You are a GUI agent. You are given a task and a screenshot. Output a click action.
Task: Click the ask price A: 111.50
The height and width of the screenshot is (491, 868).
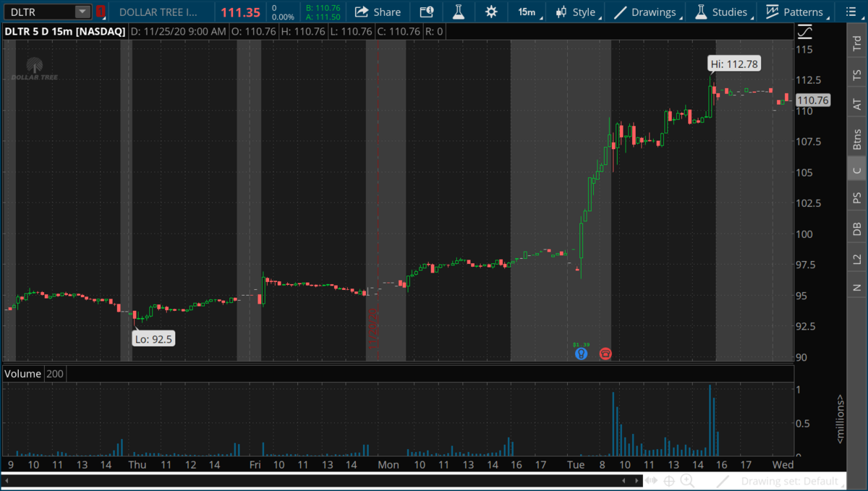[323, 17]
